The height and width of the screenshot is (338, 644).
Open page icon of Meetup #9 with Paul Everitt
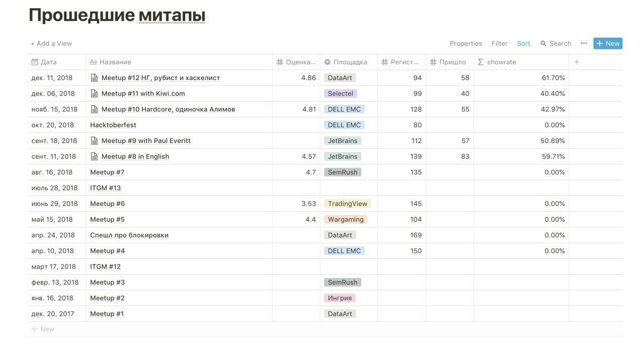pyautogui.click(x=94, y=141)
